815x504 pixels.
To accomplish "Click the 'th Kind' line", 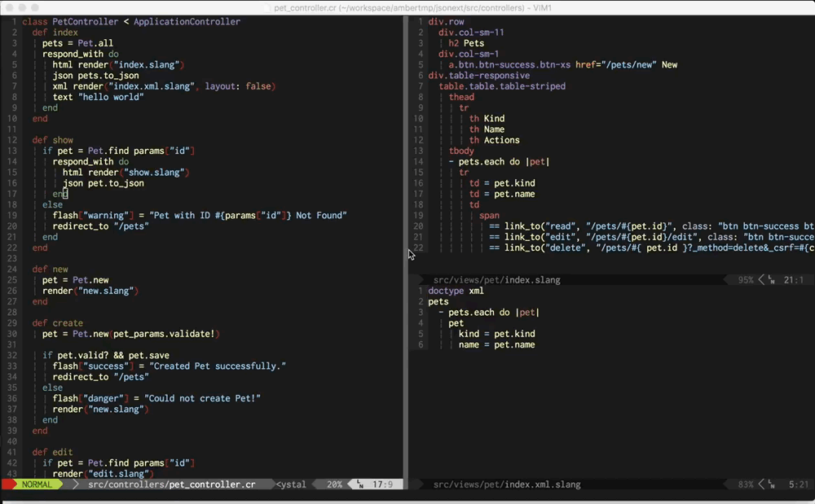I will (x=487, y=118).
